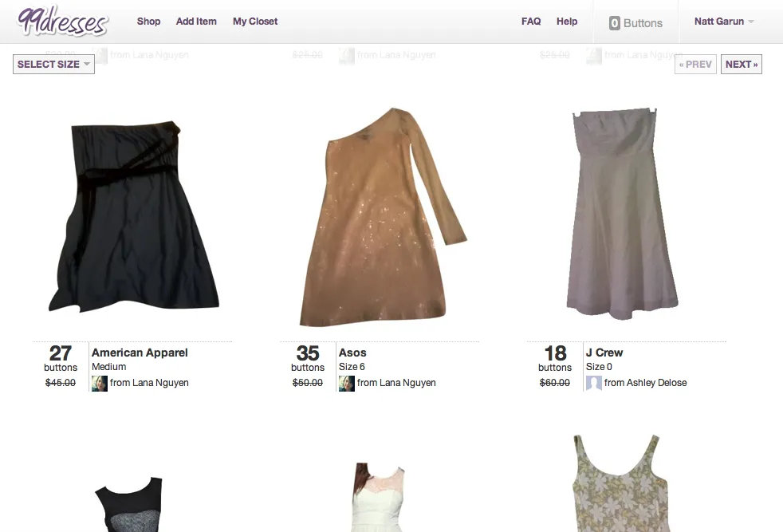Viewport: 783px width, 532px height.
Task: Click the 'Size 6' label
Action: (352, 367)
